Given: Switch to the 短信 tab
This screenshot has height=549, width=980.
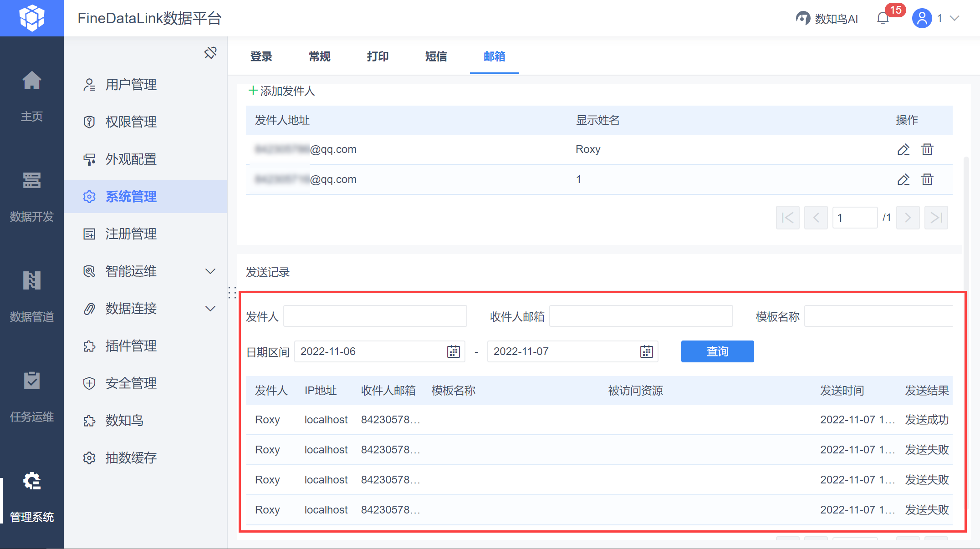Looking at the screenshot, I should click(x=436, y=56).
